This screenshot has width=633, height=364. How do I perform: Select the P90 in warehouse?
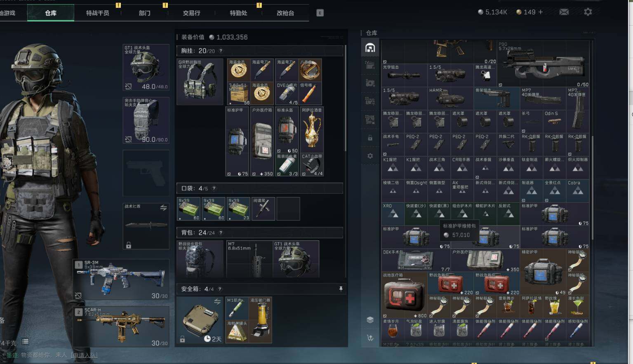(543, 64)
